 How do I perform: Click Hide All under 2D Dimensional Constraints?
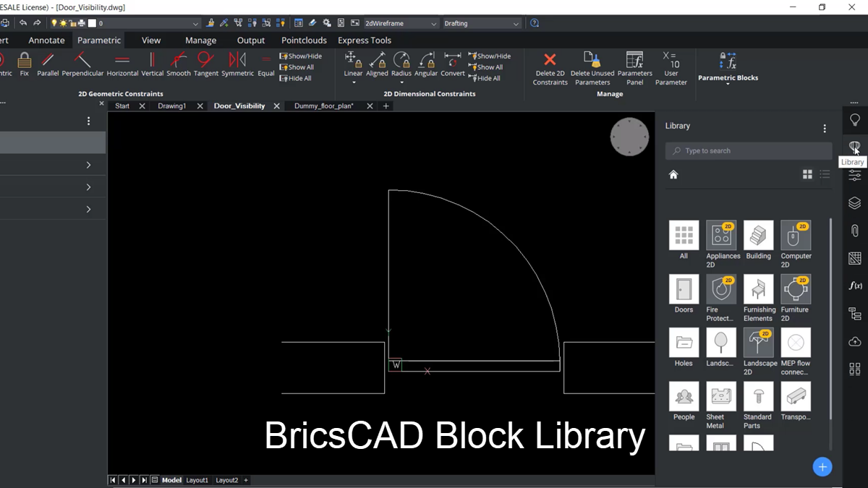coord(485,78)
